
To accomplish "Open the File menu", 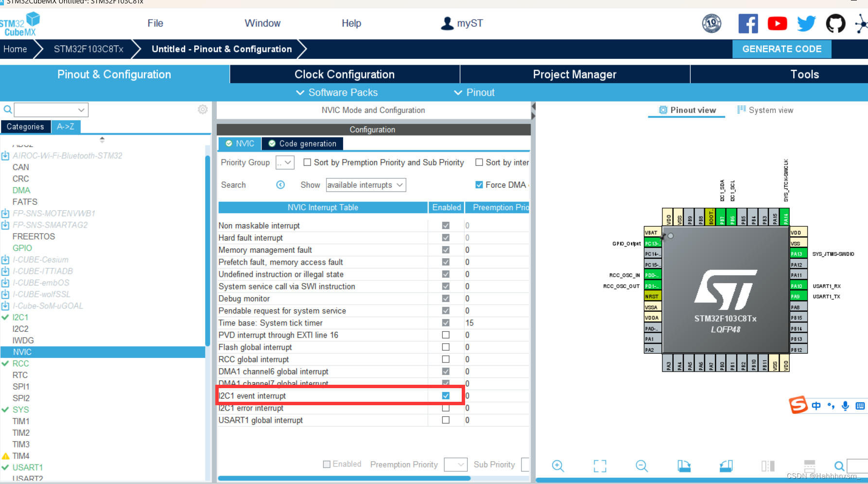I will click(x=155, y=23).
